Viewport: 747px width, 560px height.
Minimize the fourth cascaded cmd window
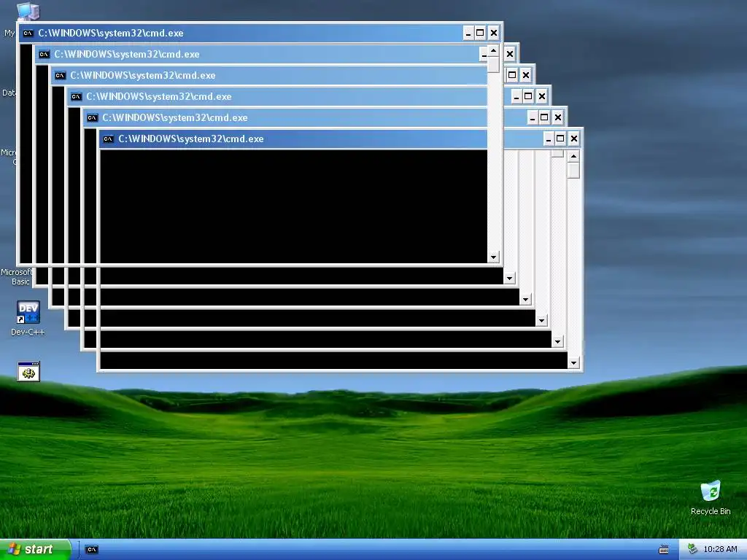tap(516, 96)
